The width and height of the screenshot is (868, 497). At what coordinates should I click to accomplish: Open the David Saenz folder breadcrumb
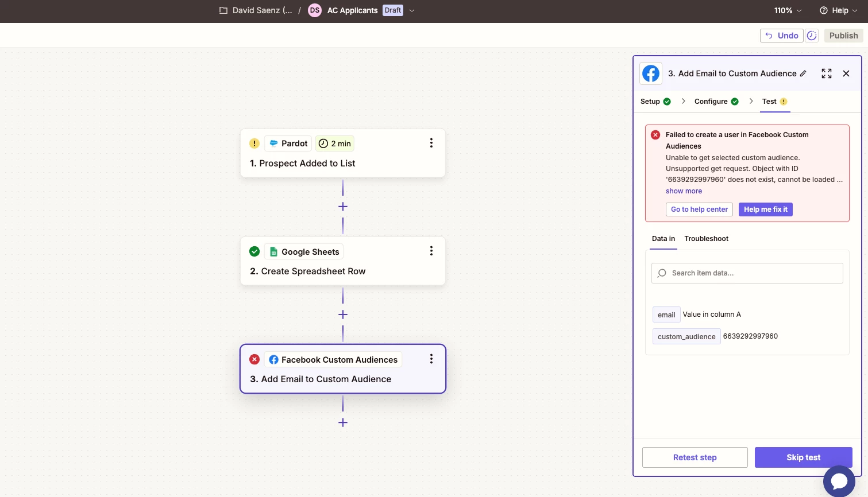[256, 10]
